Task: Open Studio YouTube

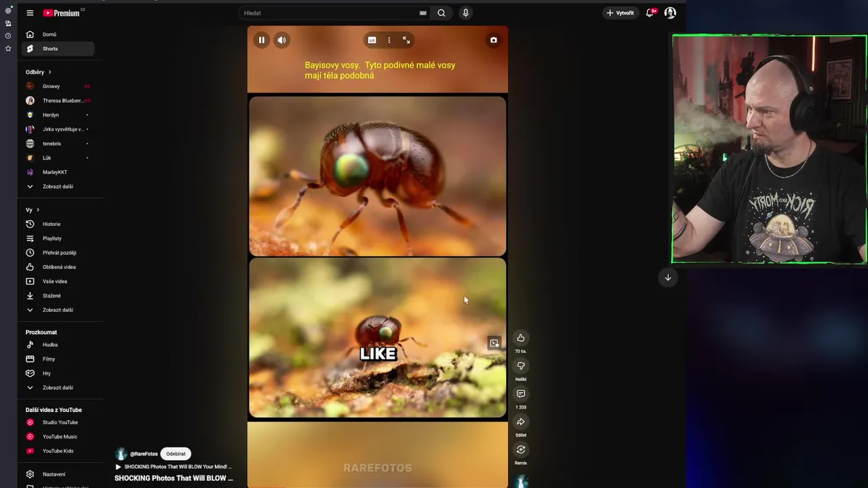Action: click(x=58, y=422)
